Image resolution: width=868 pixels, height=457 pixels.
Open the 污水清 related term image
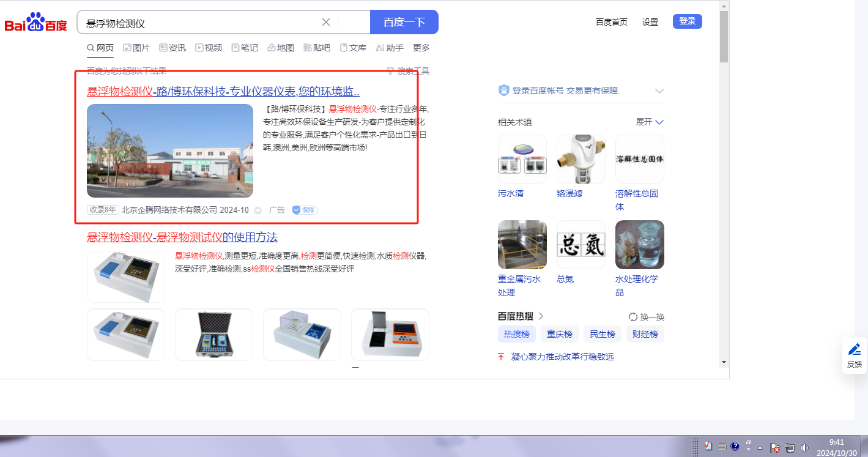pos(522,159)
